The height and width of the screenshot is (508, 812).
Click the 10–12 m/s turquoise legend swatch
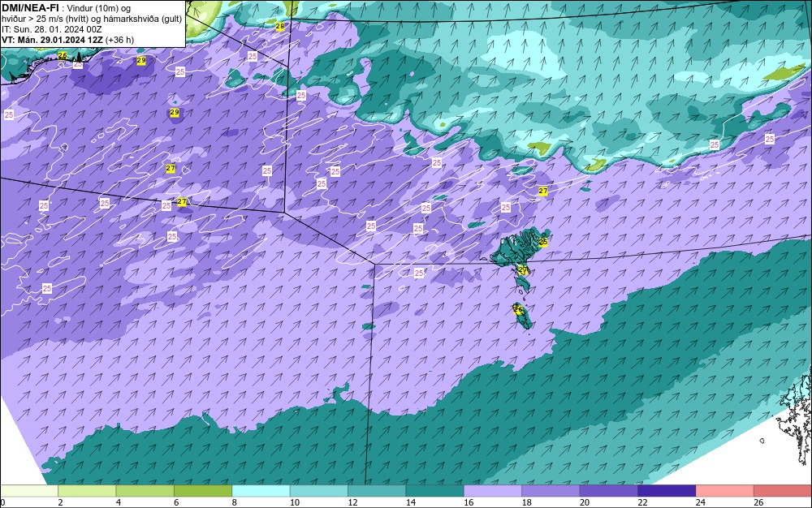click(x=319, y=491)
